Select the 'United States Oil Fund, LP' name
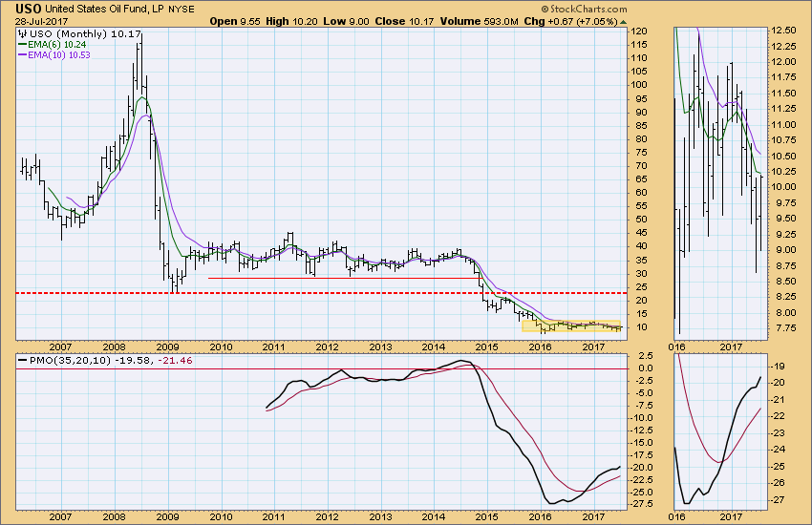The height and width of the screenshot is (525, 812). 105,10
